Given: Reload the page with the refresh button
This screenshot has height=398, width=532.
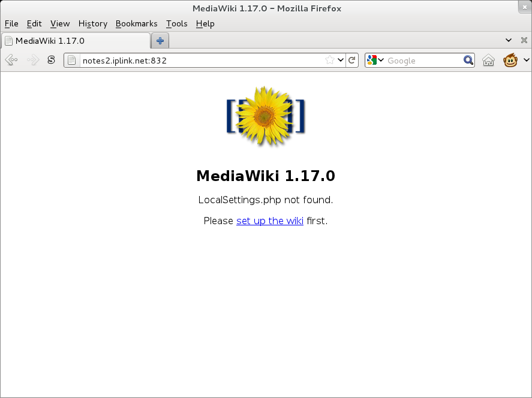Looking at the screenshot, I should [352, 61].
